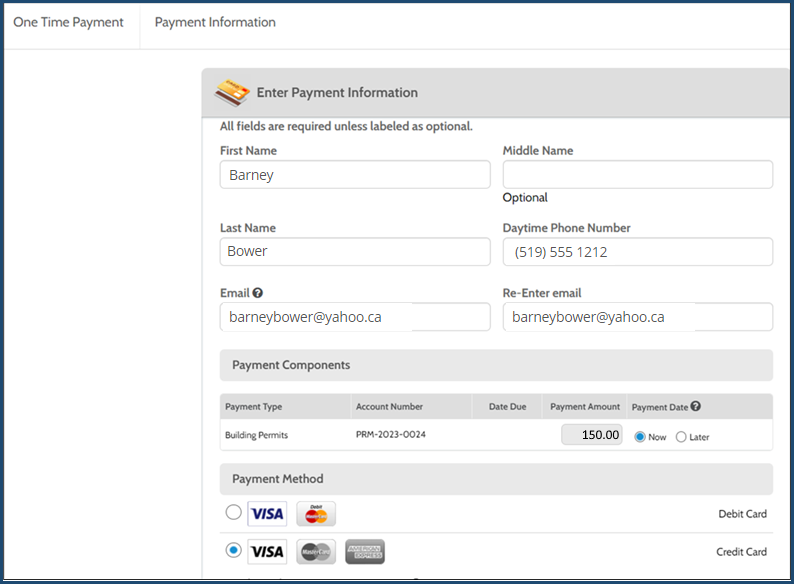794x584 pixels.
Task: Open the Payment Information tab
Action: [x=215, y=22]
